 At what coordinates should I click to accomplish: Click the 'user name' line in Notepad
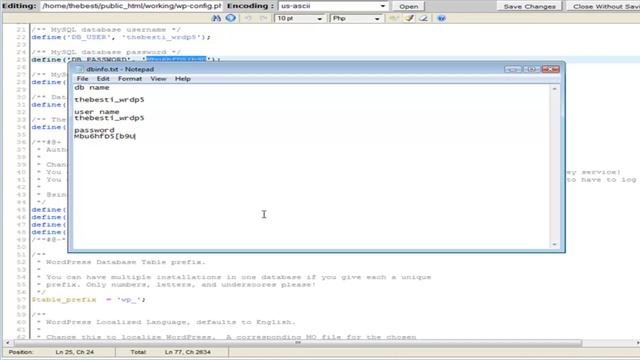[97, 111]
